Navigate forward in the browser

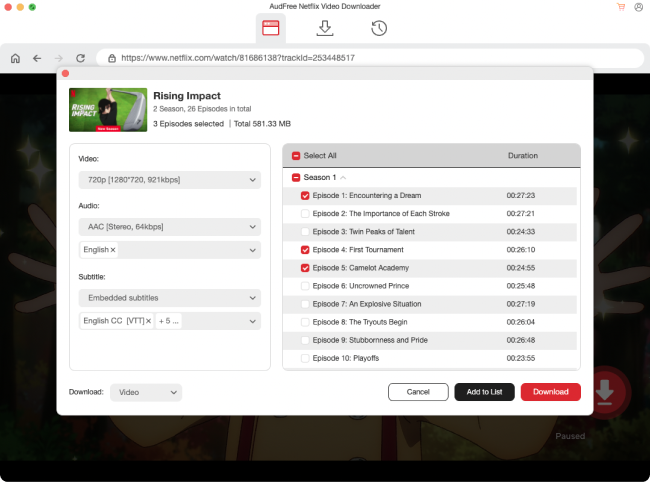click(x=59, y=58)
